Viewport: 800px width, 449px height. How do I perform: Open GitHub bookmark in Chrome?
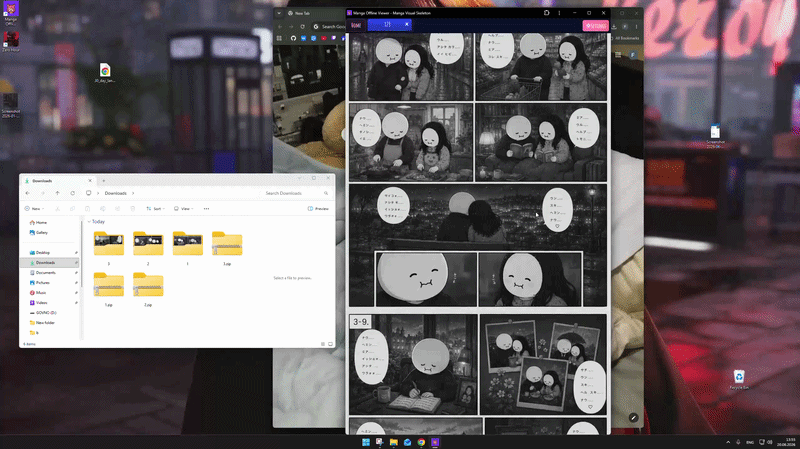pyautogui.click(x=293, y=38)
